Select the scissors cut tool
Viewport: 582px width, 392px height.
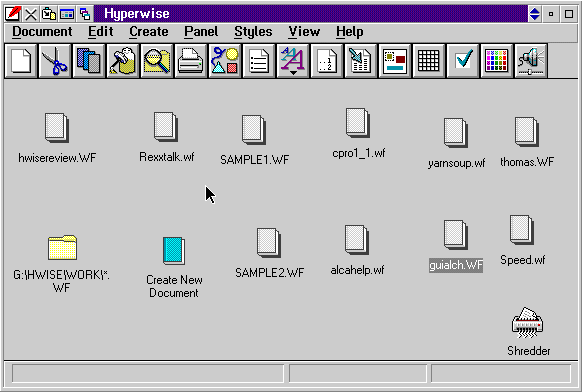click(x=55, y=61)
